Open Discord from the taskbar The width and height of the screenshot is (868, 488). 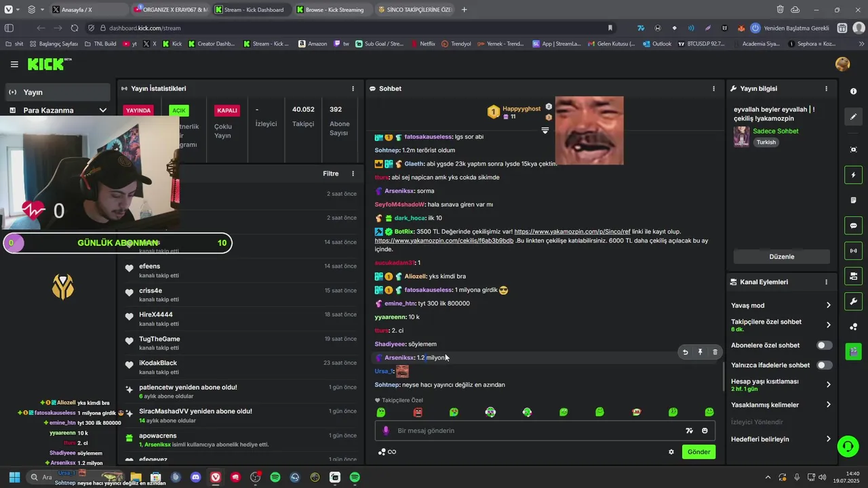click(x=196, y=477)
